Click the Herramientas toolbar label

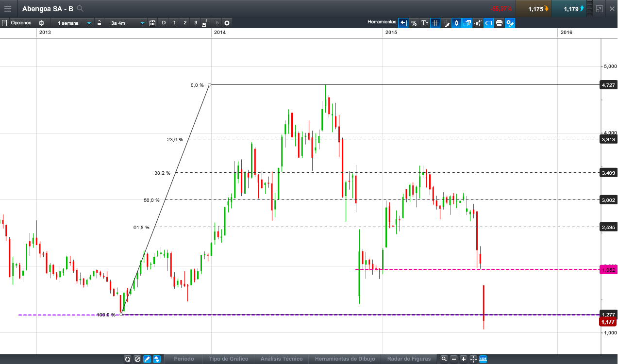click(382, 23)
